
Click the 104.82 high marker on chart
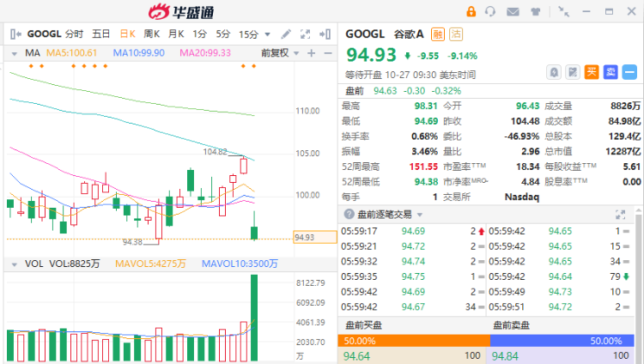point(215,152)
